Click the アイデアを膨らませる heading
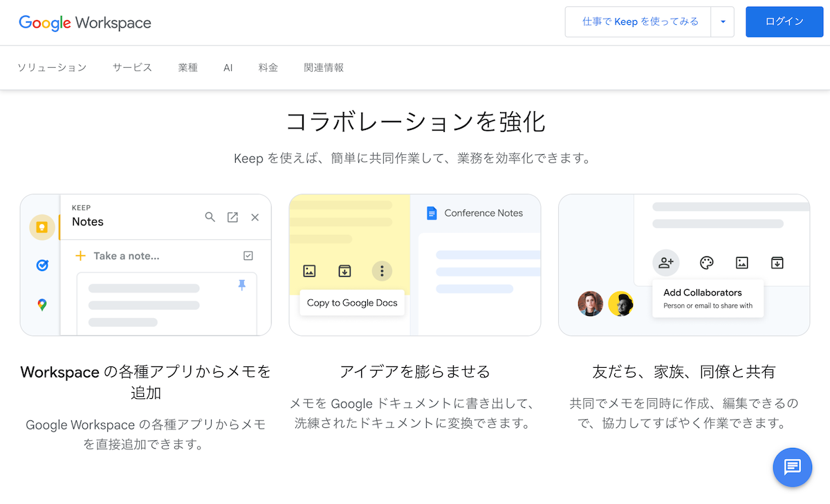Image resolution: width=830 pixels, height=504 pixels. pyautogui.click(x=415, y=372)
